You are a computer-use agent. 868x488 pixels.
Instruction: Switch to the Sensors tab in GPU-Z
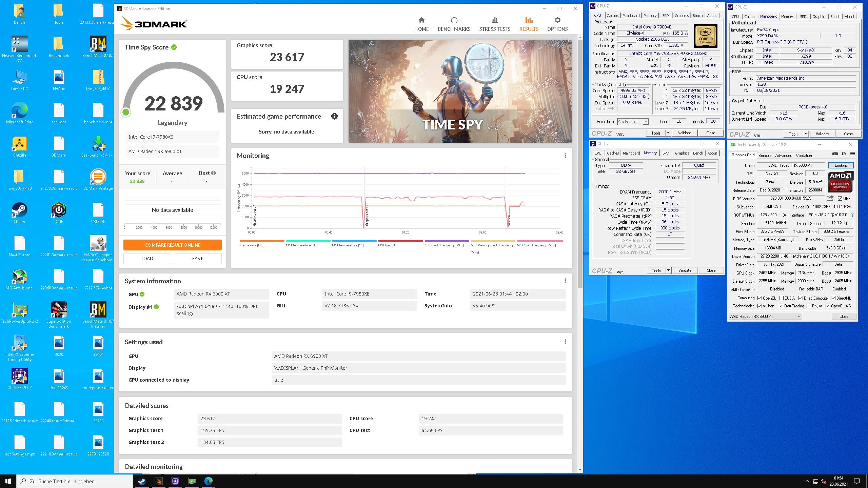[x=765, y=156]
